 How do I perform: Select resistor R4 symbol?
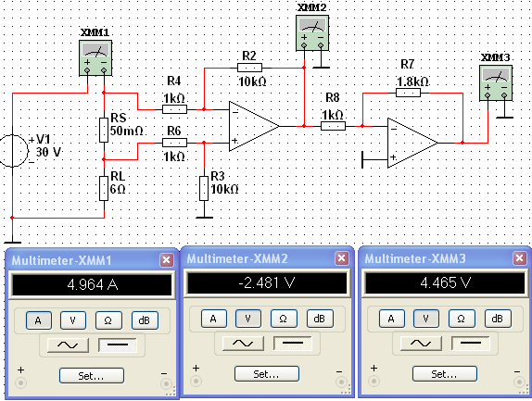click(175, 109)
